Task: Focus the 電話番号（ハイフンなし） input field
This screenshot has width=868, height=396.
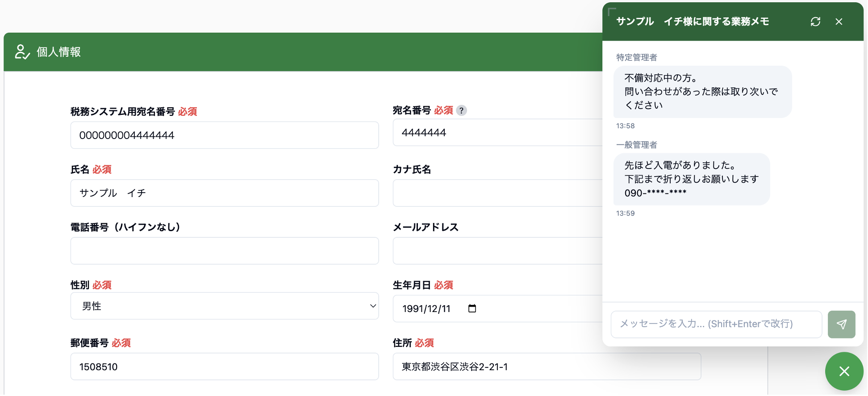Action: click(224, 251)
